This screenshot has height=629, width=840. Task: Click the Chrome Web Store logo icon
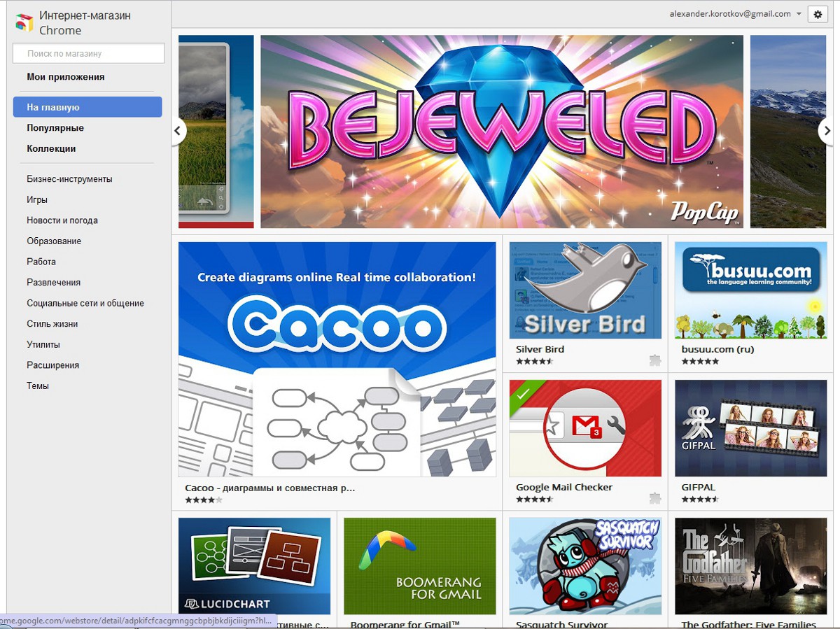pos(24,23)
